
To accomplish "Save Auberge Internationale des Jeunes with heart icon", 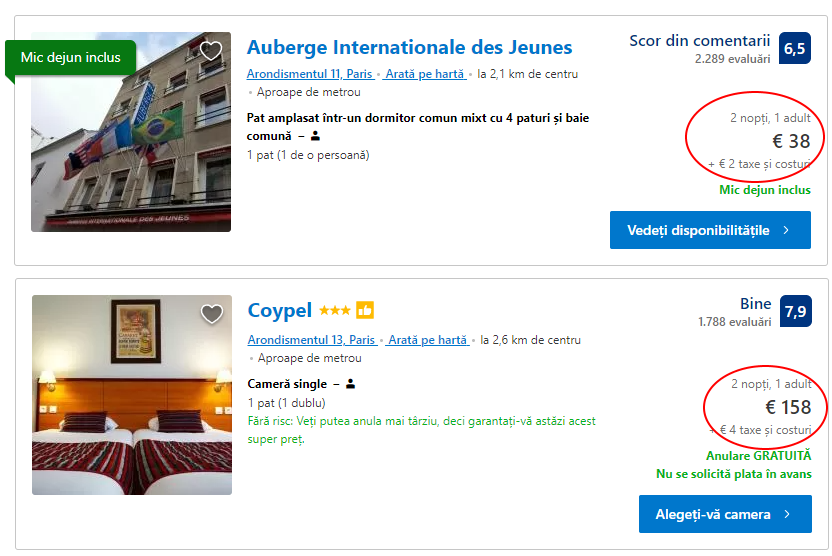I will pyautogui.click(x=211, y=51).
